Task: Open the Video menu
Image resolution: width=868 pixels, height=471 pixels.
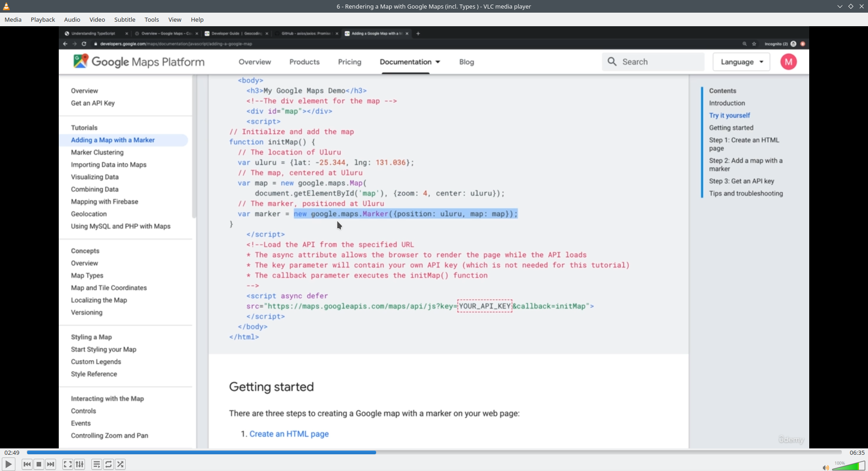Action: (97, 19)
